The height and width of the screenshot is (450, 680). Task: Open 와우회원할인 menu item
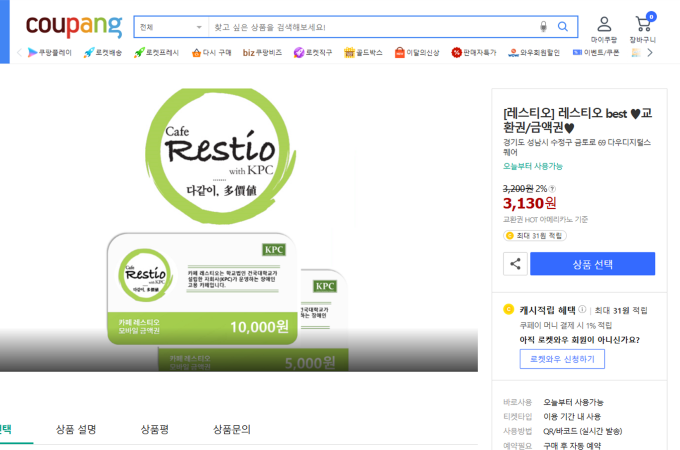click(x=534, y=52)
